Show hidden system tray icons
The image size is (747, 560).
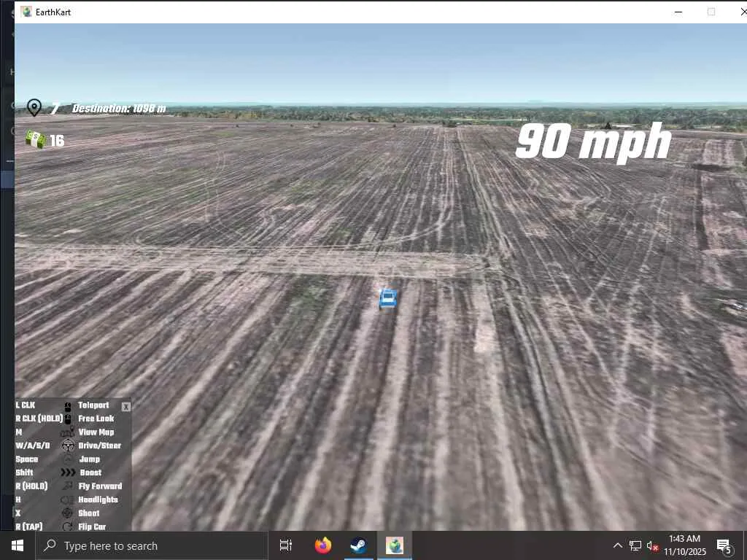617,545
